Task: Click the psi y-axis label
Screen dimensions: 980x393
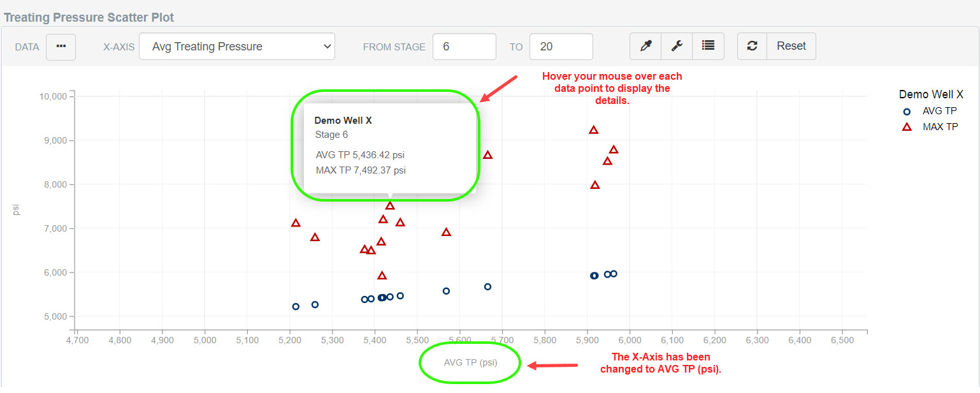Action: [17, 209]
